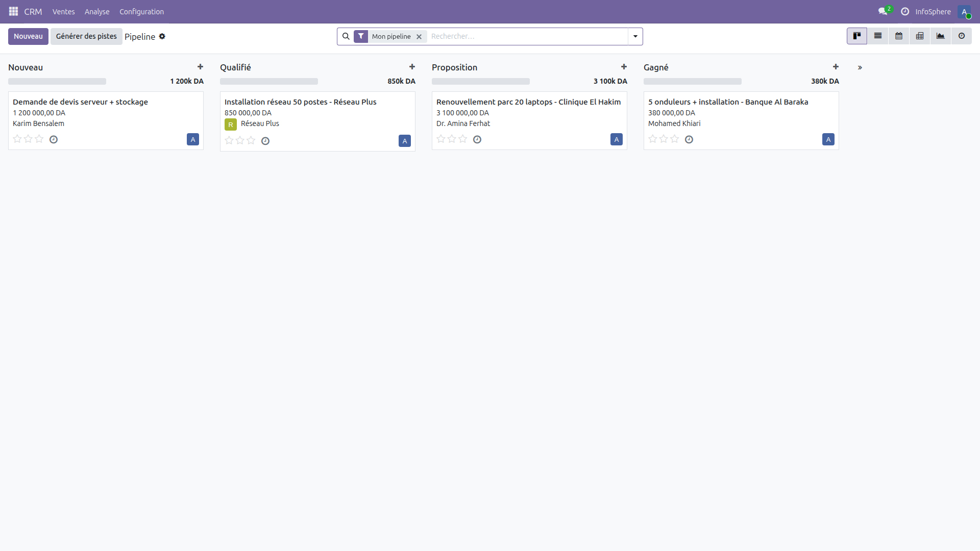
Task: Open Pipeline settings via gear icon
Action: (x=162, y=36)
